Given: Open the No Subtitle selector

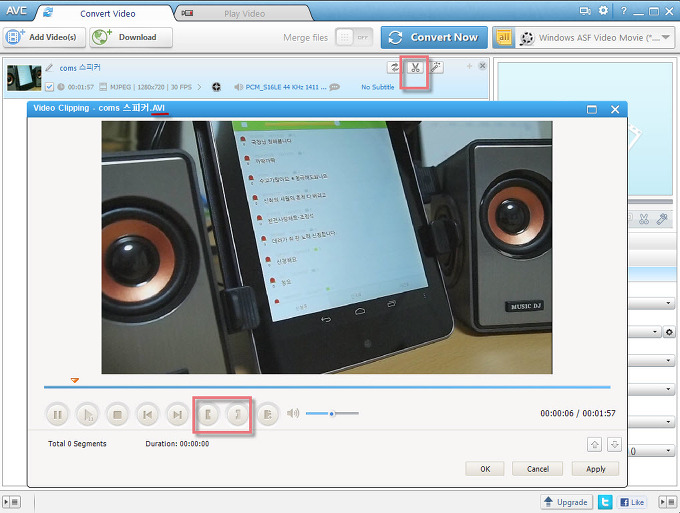Looking at the screenshot, I should 381,87.
